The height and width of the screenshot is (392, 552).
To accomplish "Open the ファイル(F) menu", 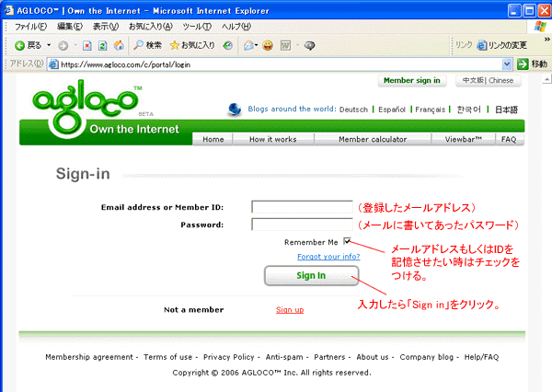I will [x=30, y=27].
